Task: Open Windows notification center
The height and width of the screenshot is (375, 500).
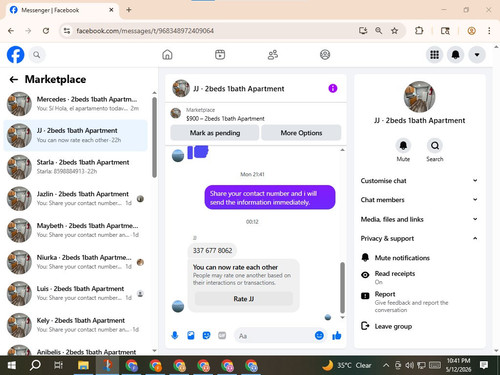Action: (x=484, y=365)
